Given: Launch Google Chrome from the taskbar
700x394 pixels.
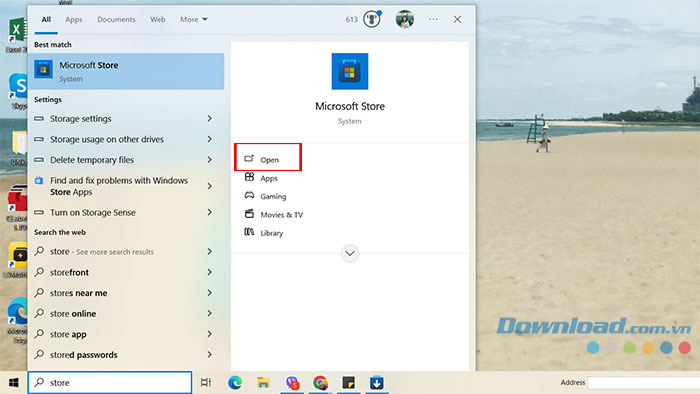Looking at the screenshot, I should [320, 382].
